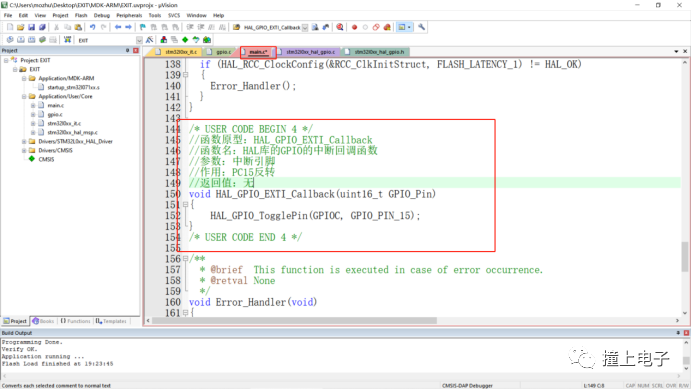The image size is (692, 389).
Task: Open the SVCS menu
Action: pos(174,15)
